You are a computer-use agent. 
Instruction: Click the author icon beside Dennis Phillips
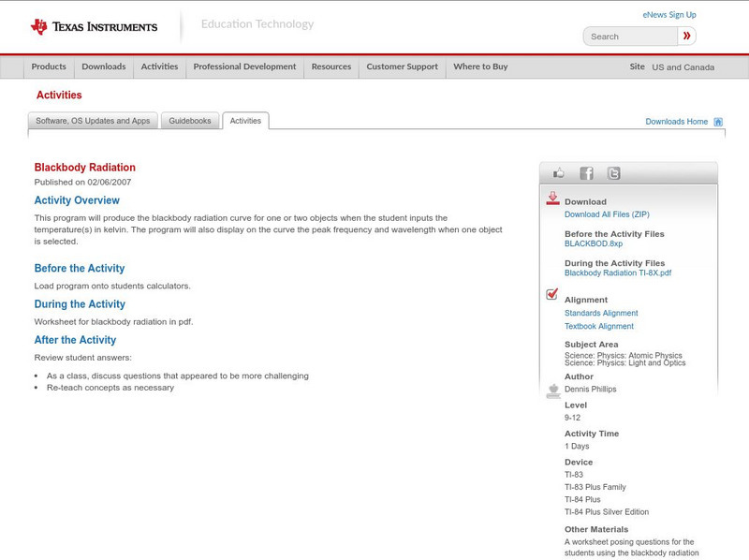[552, 391]
